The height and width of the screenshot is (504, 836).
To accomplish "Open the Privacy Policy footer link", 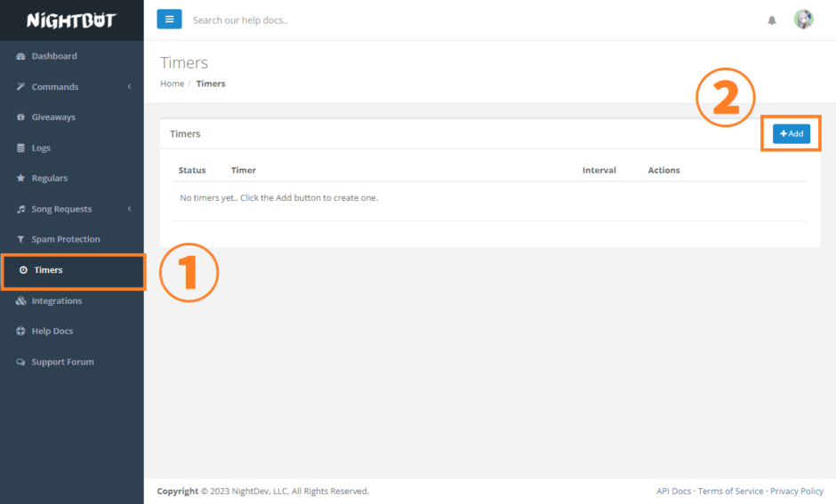I will 796,492.
